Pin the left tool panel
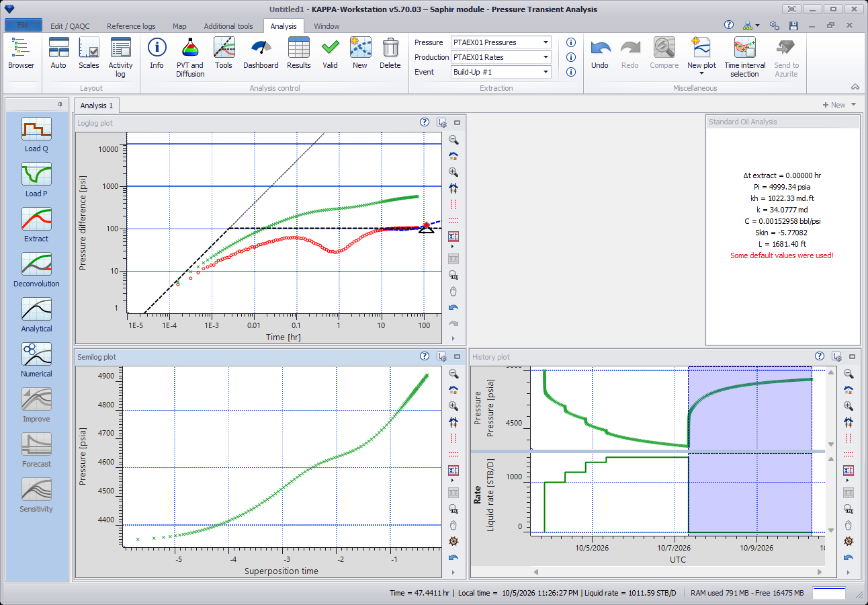This screenshot has width=868, height=605. tap(60, 104)
